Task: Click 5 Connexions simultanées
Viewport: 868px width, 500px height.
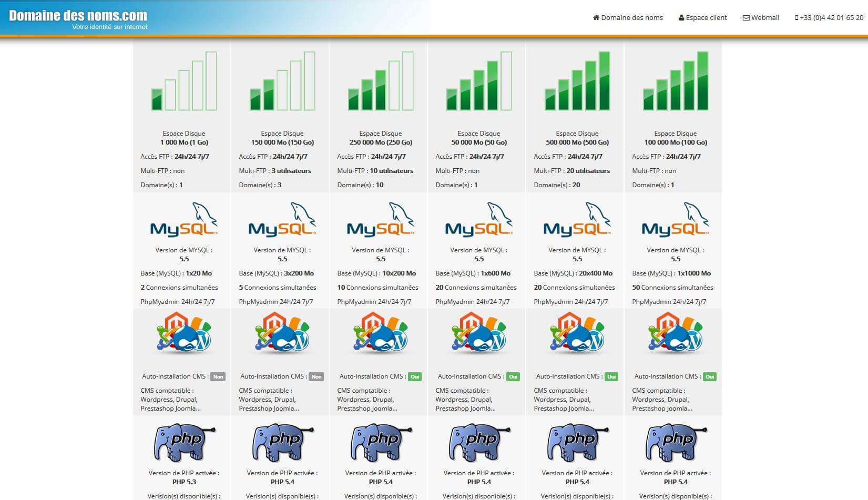Action: point(278,288)
